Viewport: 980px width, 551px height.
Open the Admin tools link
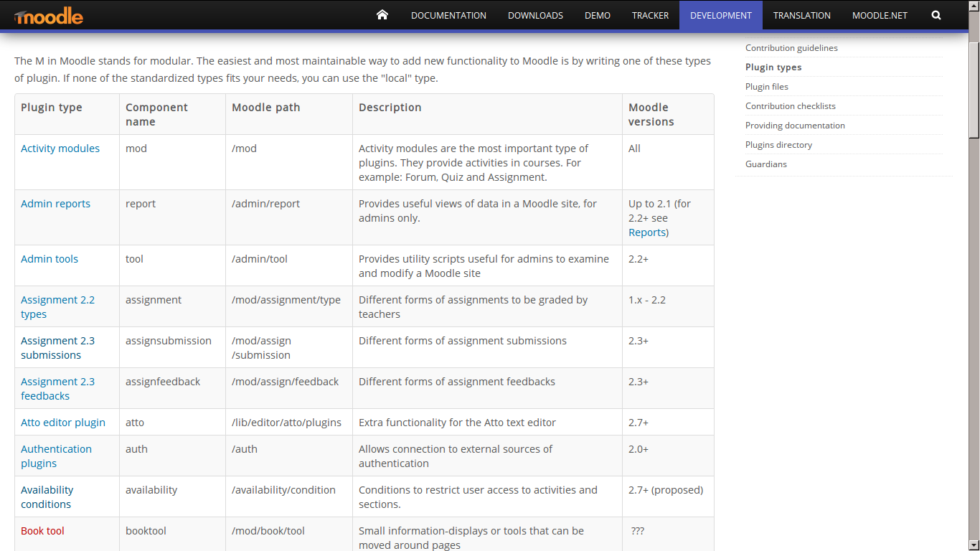[x=50, y=259]
